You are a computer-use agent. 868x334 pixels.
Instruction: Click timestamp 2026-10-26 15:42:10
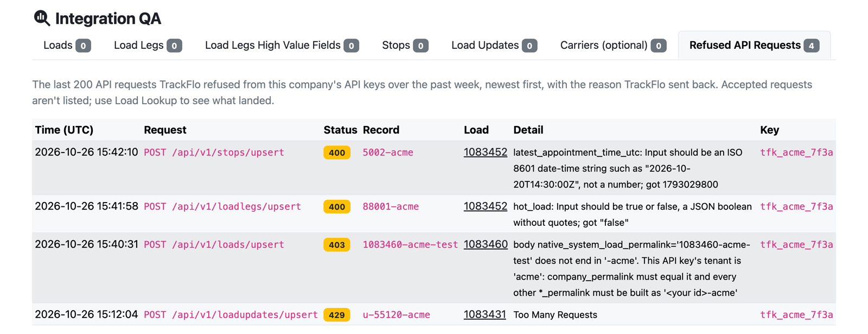point(86,153)
